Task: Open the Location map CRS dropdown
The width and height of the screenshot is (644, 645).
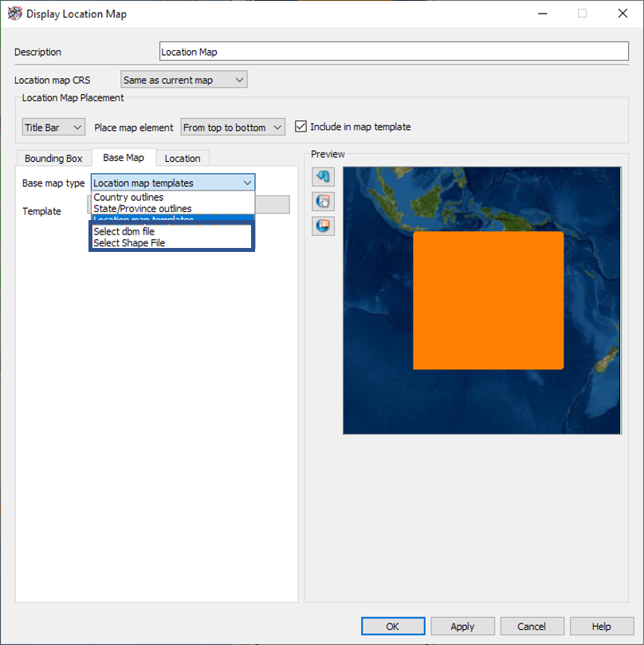Action: click(x=183, y=79)
